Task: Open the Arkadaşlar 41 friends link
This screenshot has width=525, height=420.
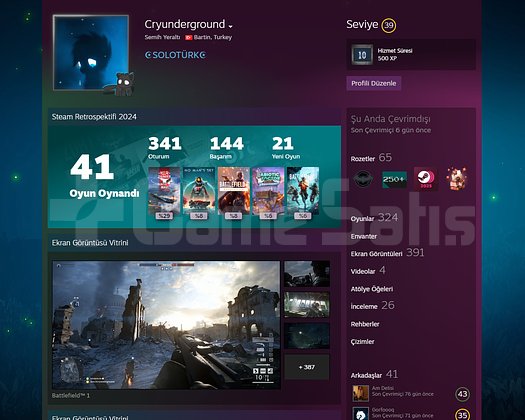Action: (374, 374)
